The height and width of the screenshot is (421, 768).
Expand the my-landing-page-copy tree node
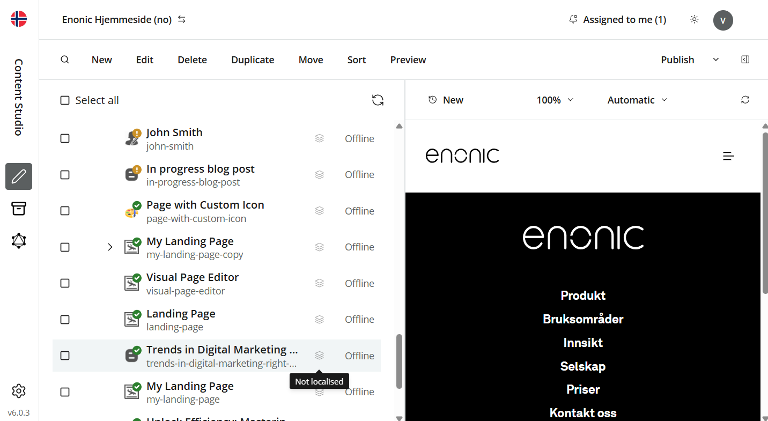pyautogui.click(x=110, y=247)
